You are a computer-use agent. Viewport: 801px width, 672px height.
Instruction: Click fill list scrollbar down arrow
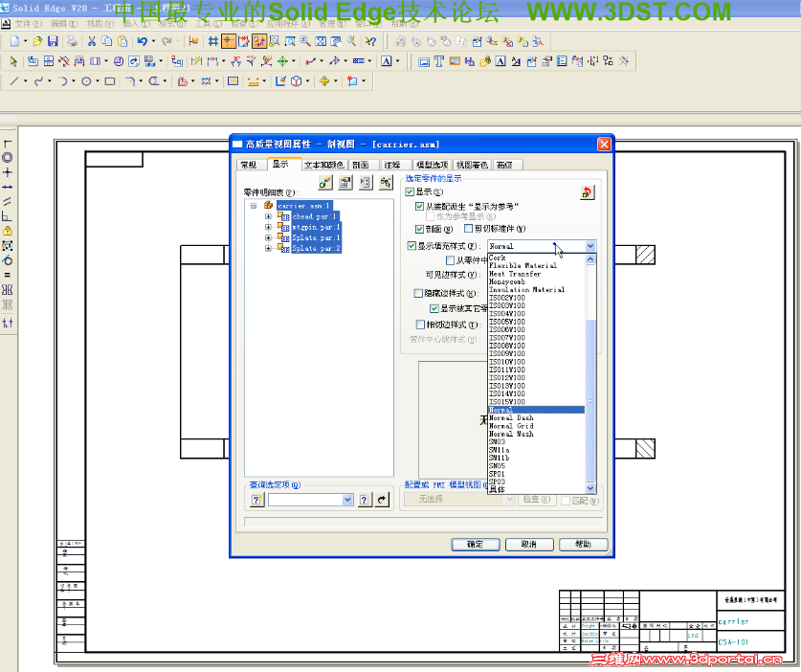pyautogui.click(x=590, y=488)
